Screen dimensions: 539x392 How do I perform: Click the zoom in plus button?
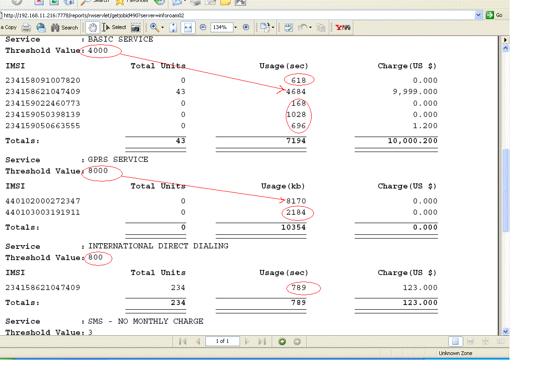[x=246, y=28]
